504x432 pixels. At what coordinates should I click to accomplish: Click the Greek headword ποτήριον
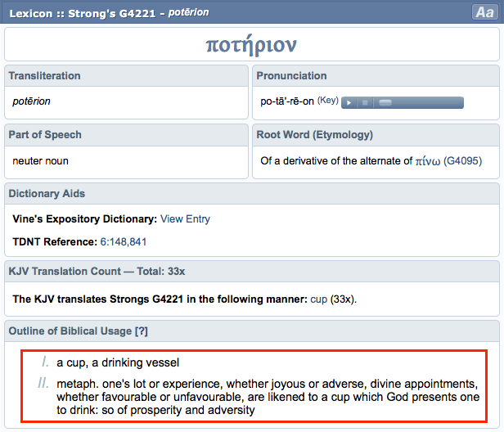click(251, 45)
